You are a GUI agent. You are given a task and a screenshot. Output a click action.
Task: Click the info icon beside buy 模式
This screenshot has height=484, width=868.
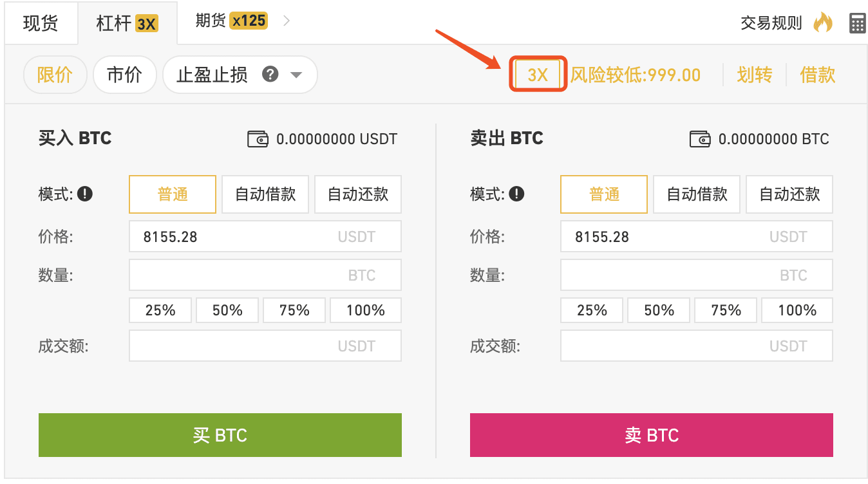point(85,194)
